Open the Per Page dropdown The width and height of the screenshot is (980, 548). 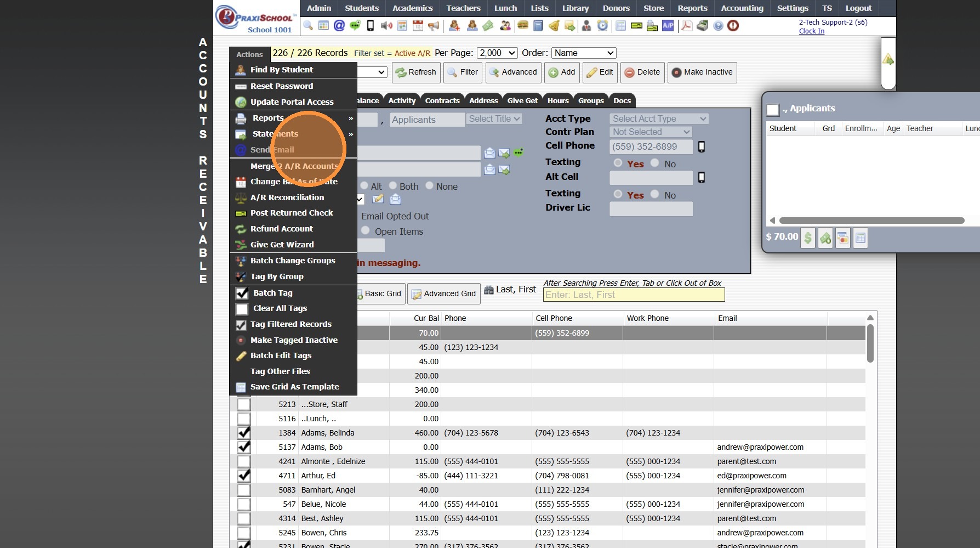497,53
